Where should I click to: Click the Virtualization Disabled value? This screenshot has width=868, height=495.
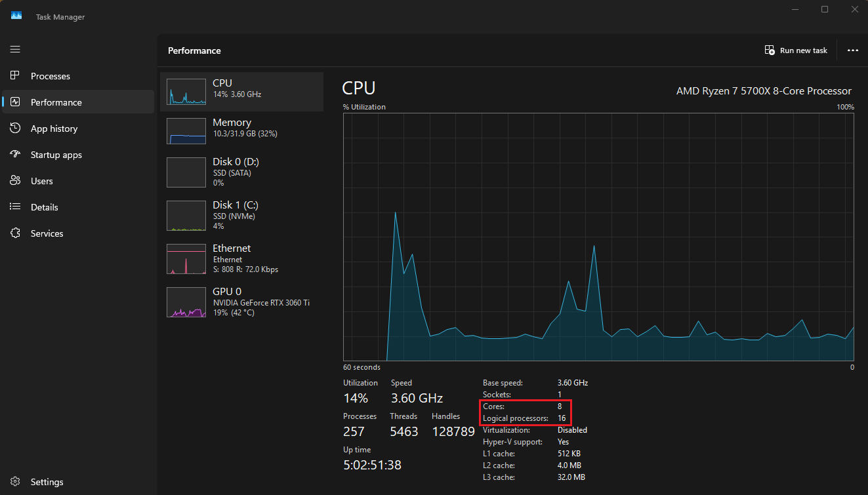pyautogui.click(x=572, y=430)
